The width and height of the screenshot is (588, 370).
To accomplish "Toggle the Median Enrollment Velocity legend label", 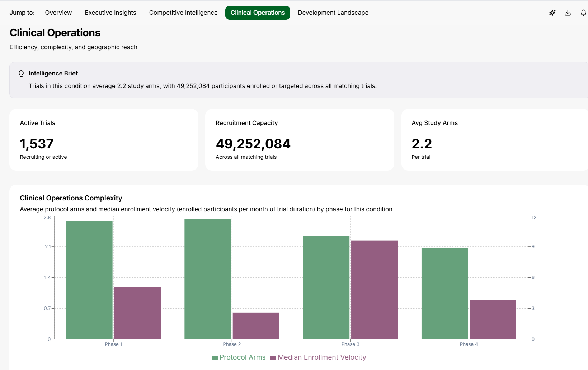I will point(322,357).
